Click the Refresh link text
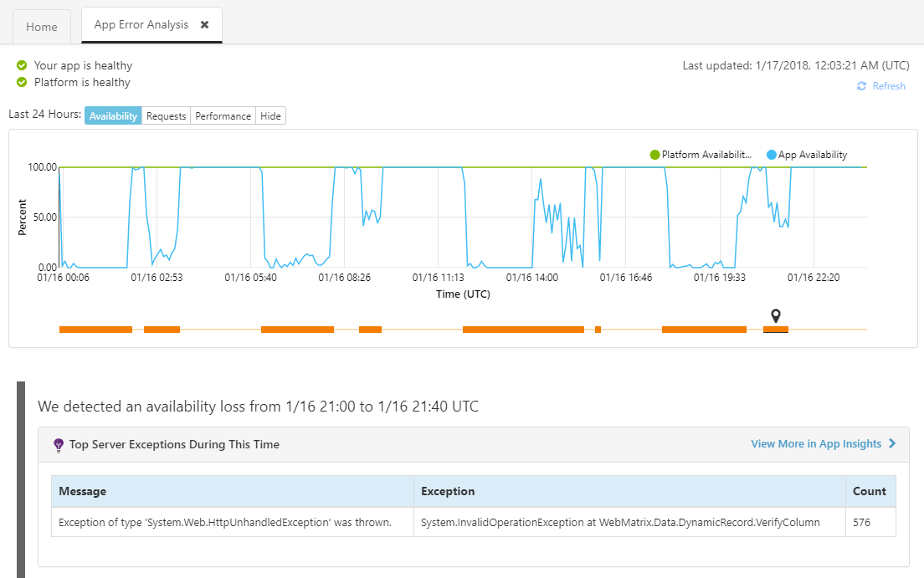Screen dimensions: 924x578 tap(889, 86)
